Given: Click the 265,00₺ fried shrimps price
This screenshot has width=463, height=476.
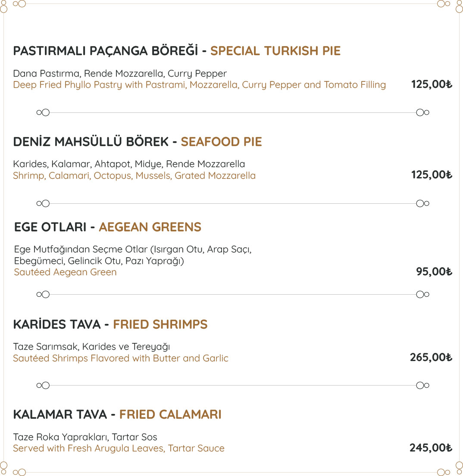Looking at the screenshot, I should point(431,357).
